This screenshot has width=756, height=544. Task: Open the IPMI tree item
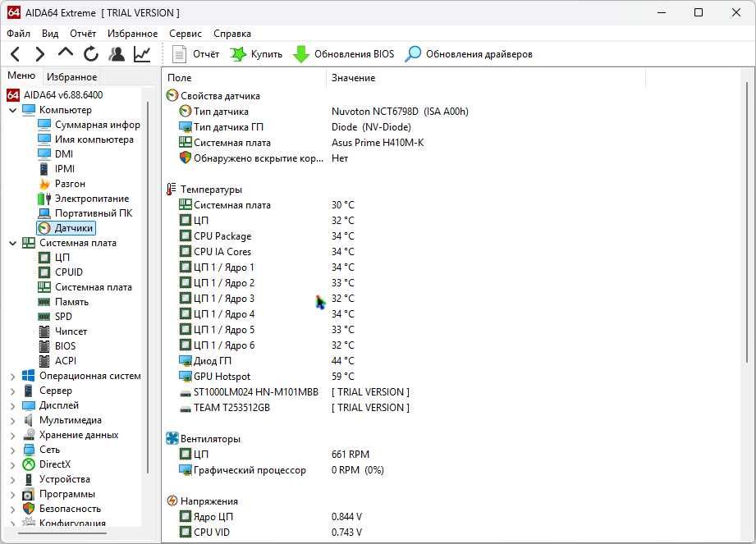57,169
